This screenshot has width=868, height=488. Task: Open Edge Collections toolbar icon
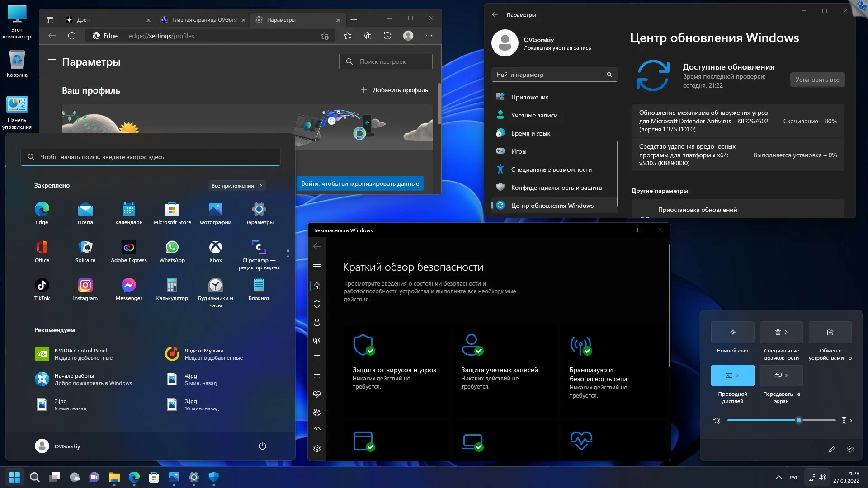[x=368, y=36]
